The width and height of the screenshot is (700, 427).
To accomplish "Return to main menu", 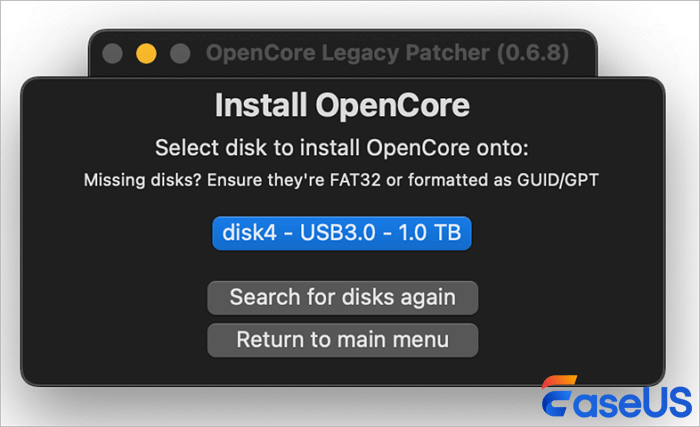I will point(342,340).
